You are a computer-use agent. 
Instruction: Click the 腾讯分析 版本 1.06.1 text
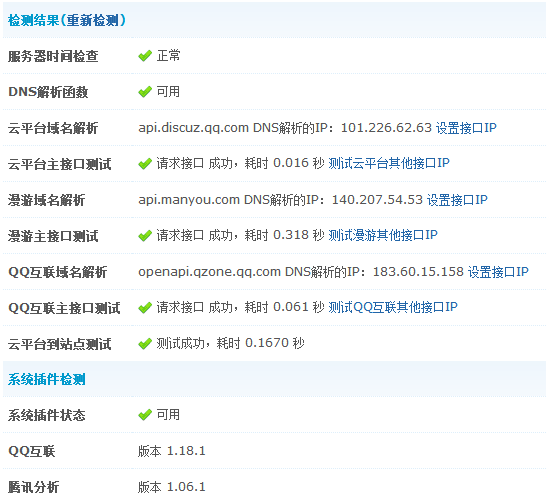pyautogui.click(x=172, y=487)
